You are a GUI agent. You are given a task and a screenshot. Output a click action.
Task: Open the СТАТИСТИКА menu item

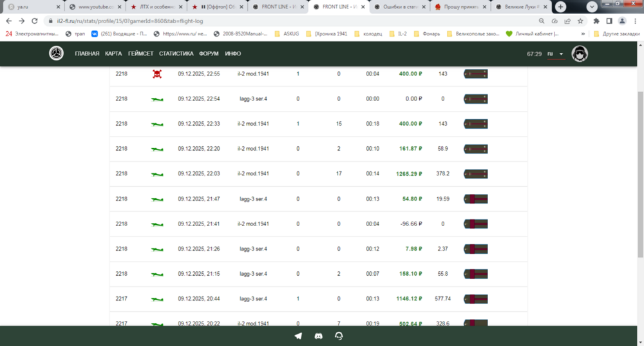coord(176,53)
